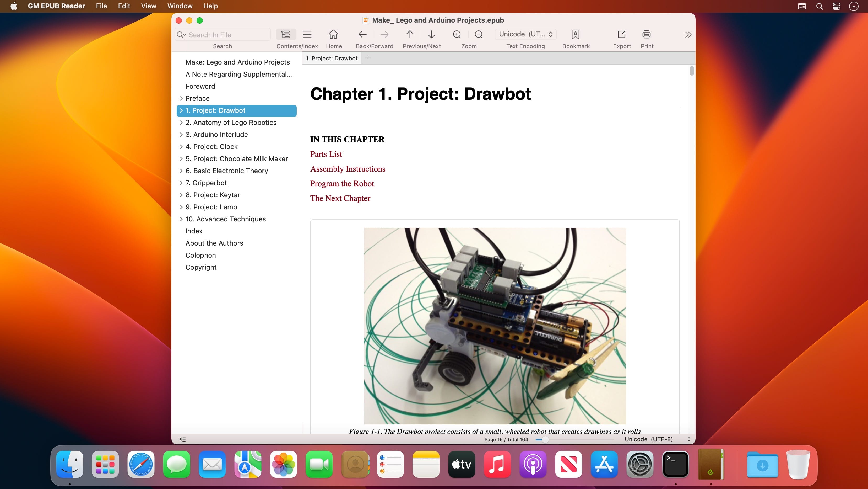Open a new reading tab with plus button
868x489 pixels.
[x=368, y=58]
